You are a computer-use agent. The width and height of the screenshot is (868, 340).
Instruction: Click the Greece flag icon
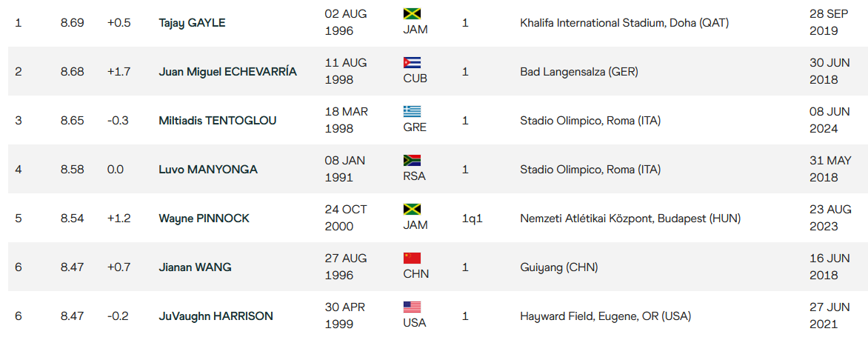click(x=412, y=111)
